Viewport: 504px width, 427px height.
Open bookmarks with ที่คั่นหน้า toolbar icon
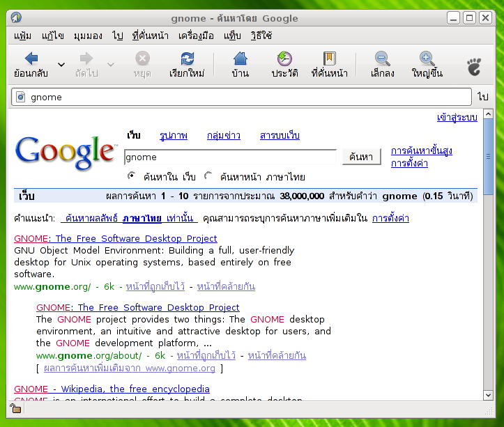point(330,59)
